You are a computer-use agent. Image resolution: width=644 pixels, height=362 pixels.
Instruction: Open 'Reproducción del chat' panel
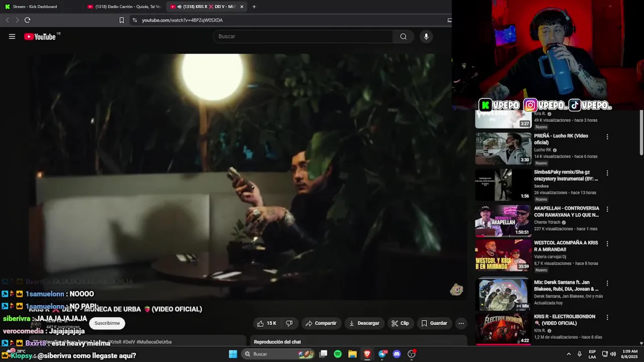277,342
